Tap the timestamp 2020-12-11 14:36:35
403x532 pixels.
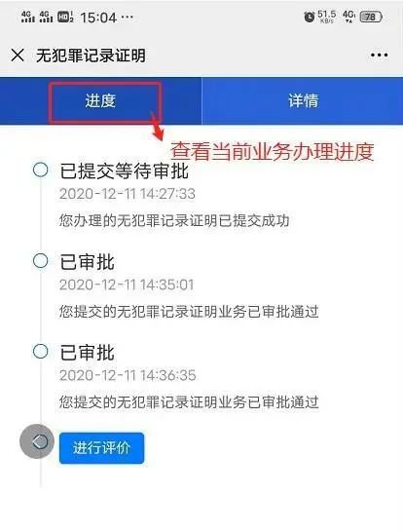point(128,375)
